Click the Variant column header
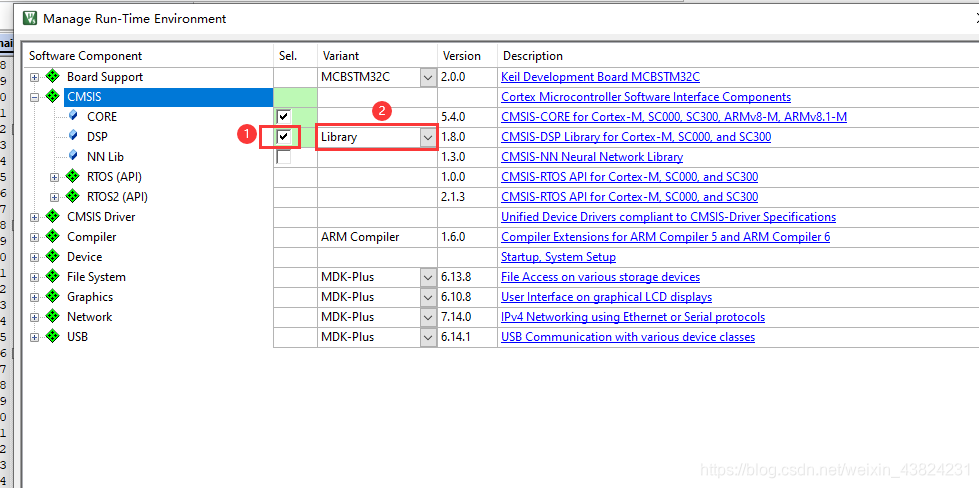The height and width of the screenshot is (488, 979). (377, 56)
